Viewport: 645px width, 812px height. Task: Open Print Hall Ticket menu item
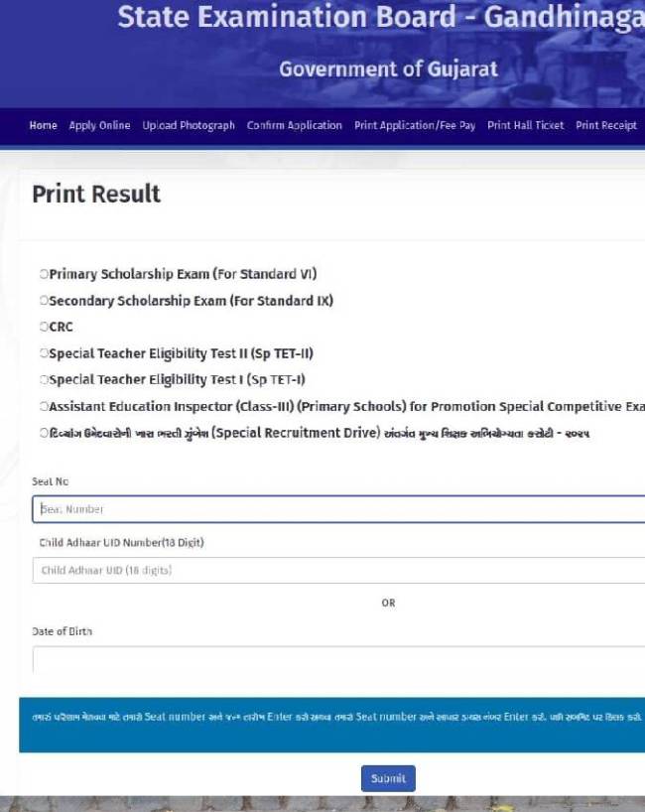(x=525, y=125)
